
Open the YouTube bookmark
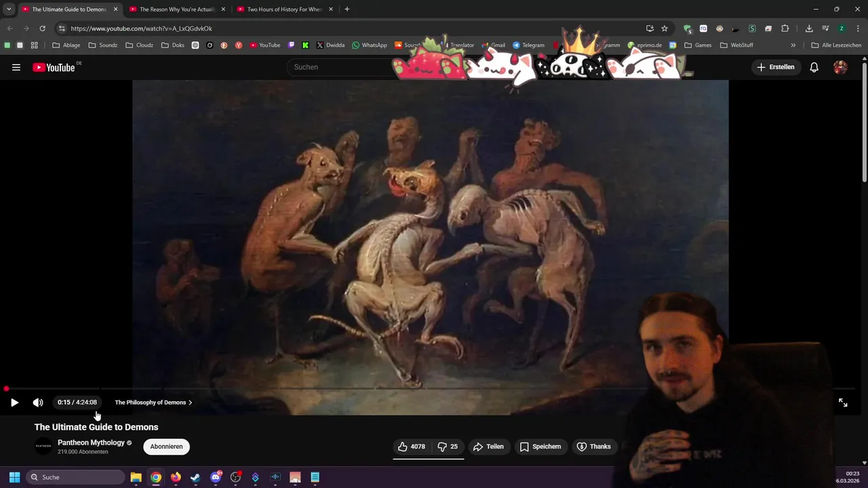pyautogui.click(x=265, y=45)
